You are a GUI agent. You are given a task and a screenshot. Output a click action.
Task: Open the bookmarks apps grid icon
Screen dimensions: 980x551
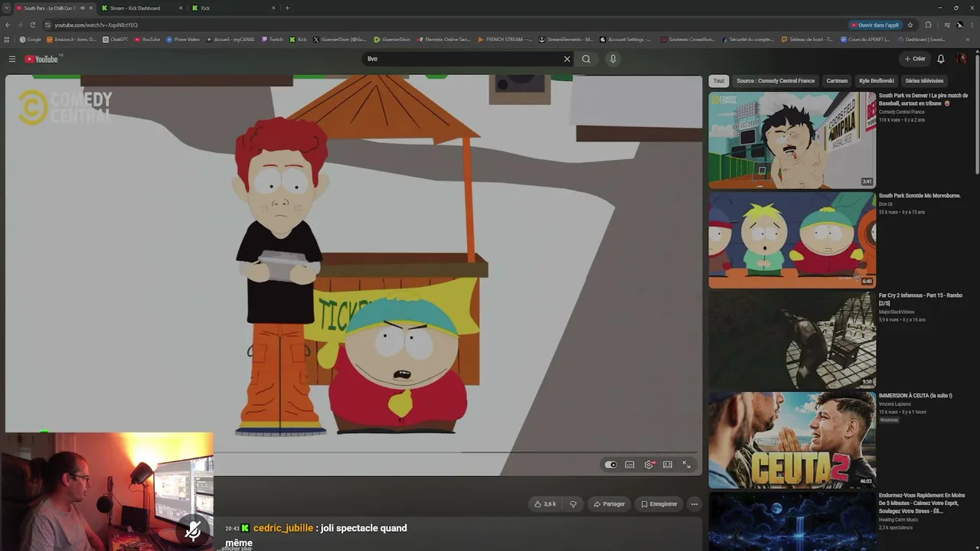pos(7,39)
